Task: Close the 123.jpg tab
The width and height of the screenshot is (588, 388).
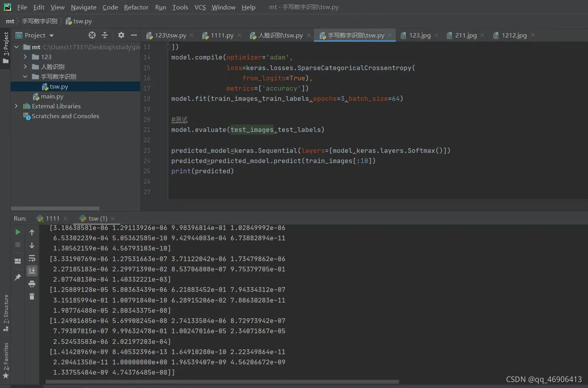Action: 436,35
